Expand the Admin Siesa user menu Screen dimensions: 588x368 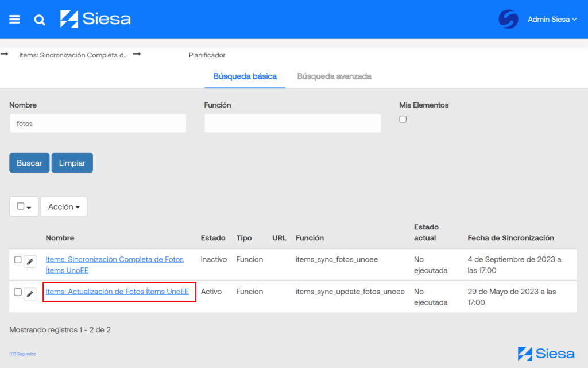(552, 19)
